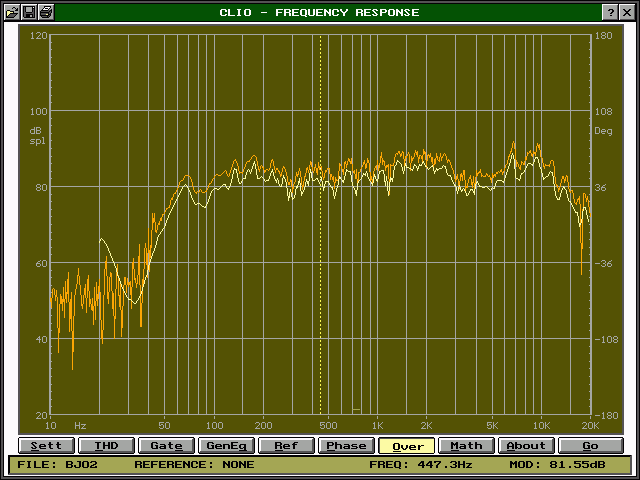The height and width of the screenshot is (480, 640).
Task: Click the Gate button
Action: (167, 446)
